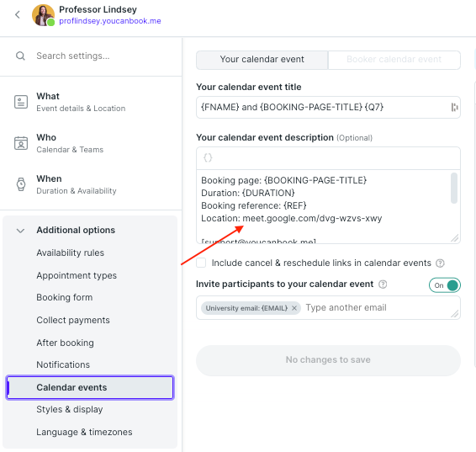This screenshot has width=476, height=452.
Task: Switch to Booker calendar event tab
Action: 394,60
